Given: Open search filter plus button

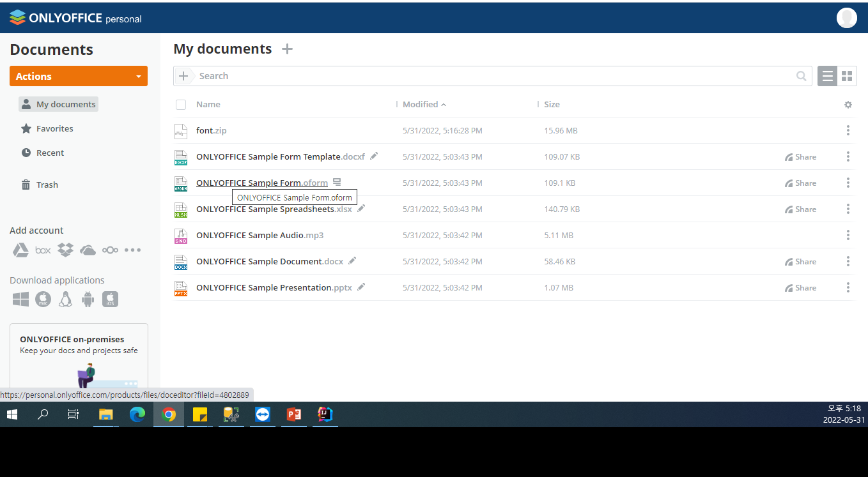Looking at the screenshot, I should [183, 76].
